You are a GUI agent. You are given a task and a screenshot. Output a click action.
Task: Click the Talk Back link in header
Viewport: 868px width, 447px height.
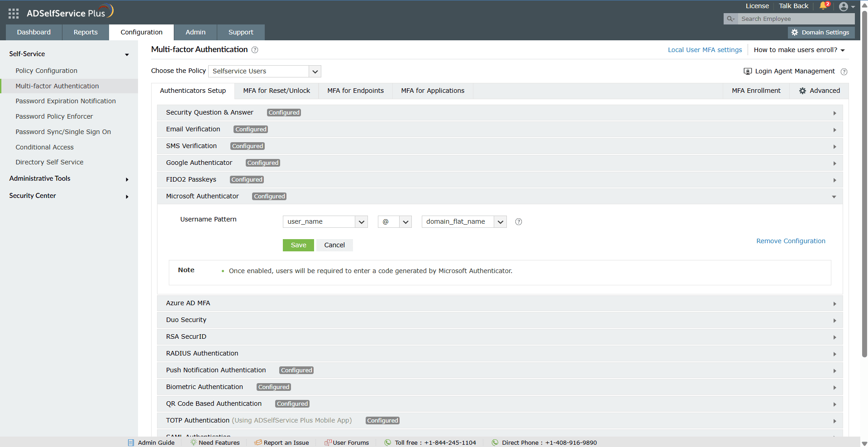click(x=793, y=6)
